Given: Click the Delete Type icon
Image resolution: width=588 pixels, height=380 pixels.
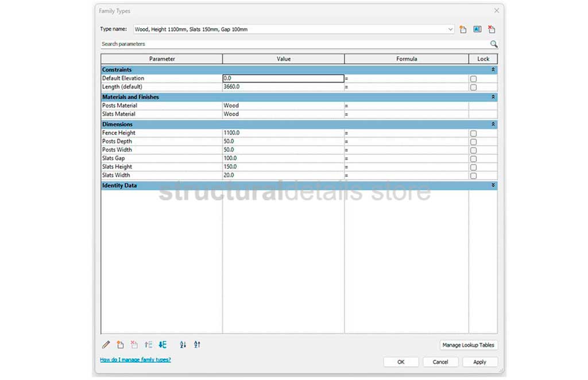Looking at the screenshot, I should click(x=492, y=29).
